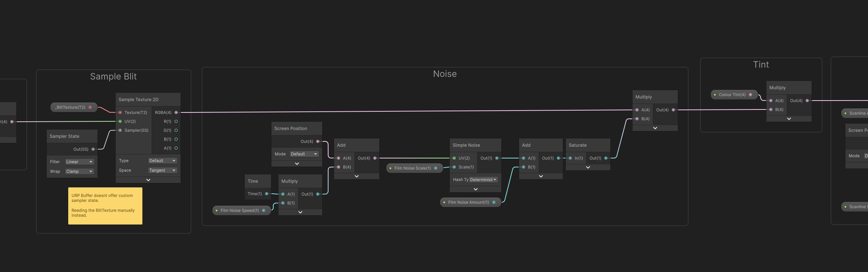Open the Space dropdown set to Tangent
868x272 pixels.
coord(162,170)
